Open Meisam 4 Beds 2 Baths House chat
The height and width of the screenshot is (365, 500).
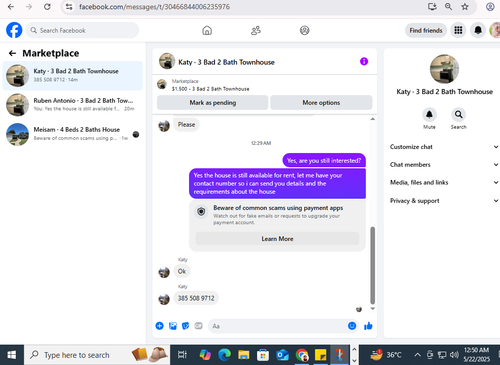coord(73,134)
